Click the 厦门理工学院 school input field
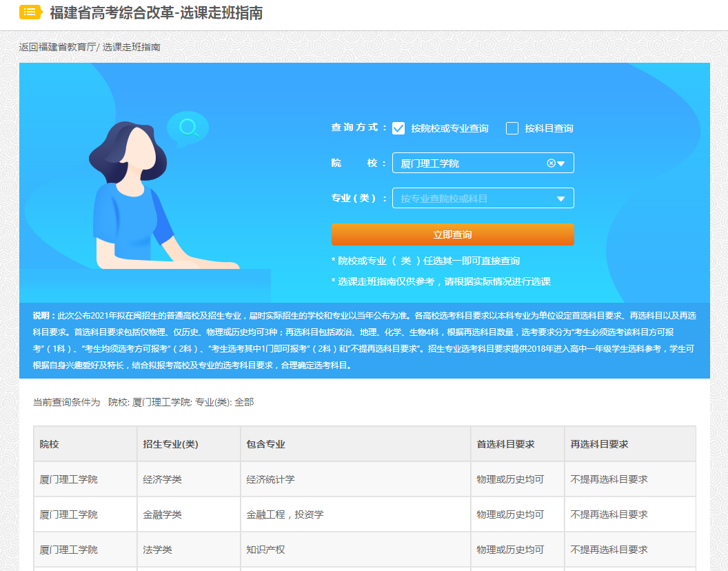728x571 pixels. (483, 163)
